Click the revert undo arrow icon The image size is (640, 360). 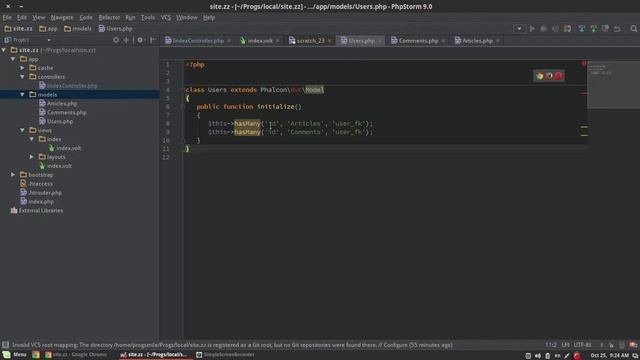[617, 29]
